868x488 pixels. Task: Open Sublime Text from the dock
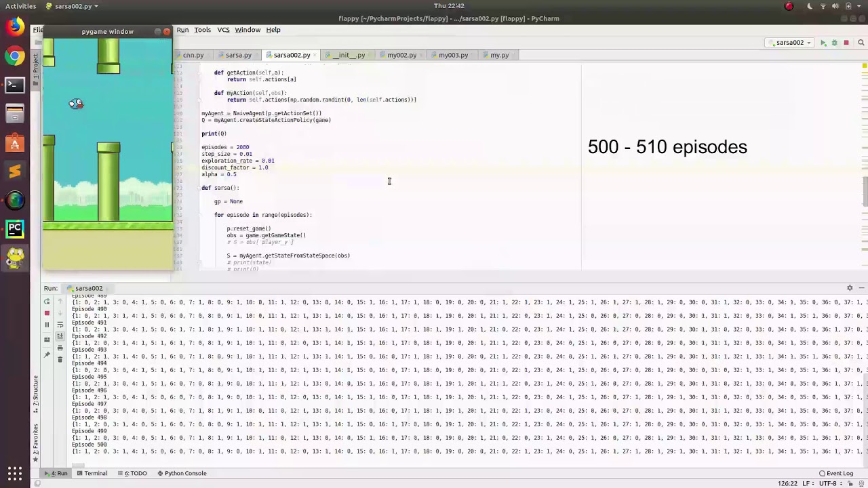[x=15, y=172]
